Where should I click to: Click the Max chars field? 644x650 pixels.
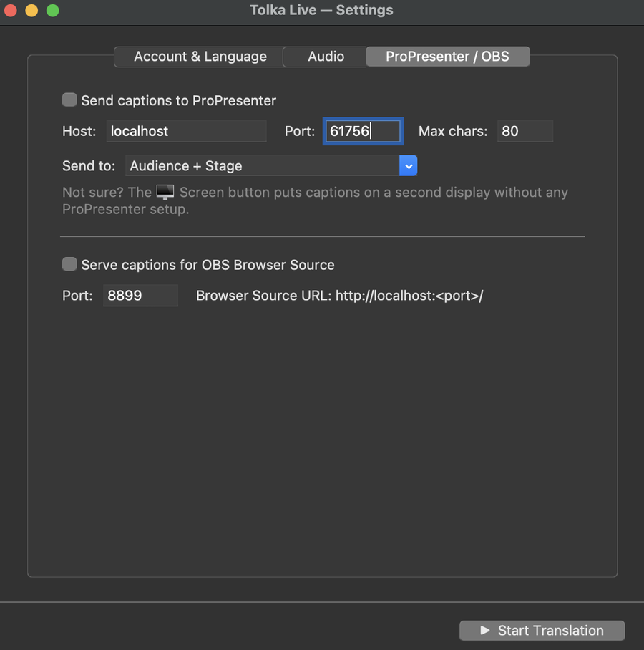tap(525, 131)
